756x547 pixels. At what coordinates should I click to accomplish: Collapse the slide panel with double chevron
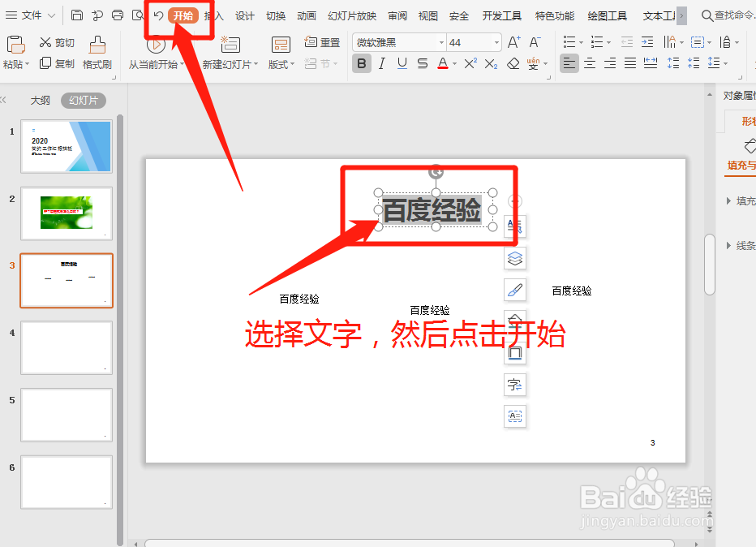click(x=3, y=100)
